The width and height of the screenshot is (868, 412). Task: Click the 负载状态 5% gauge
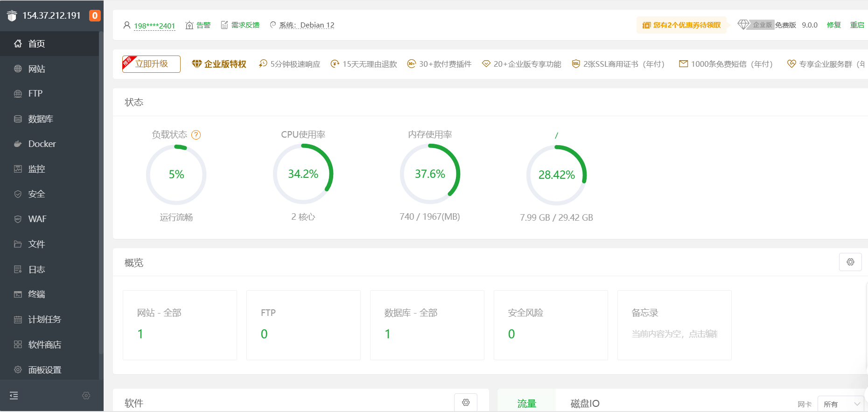[176, 175]
